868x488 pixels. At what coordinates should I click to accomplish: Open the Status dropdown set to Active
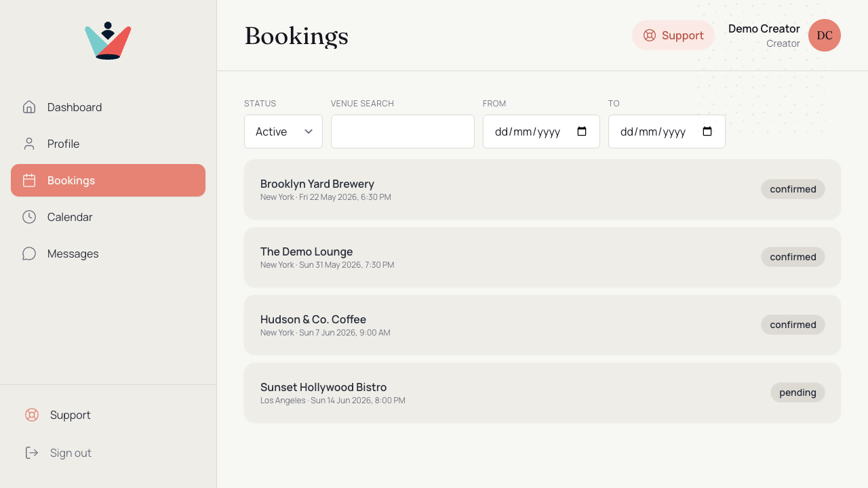(283, 131)
